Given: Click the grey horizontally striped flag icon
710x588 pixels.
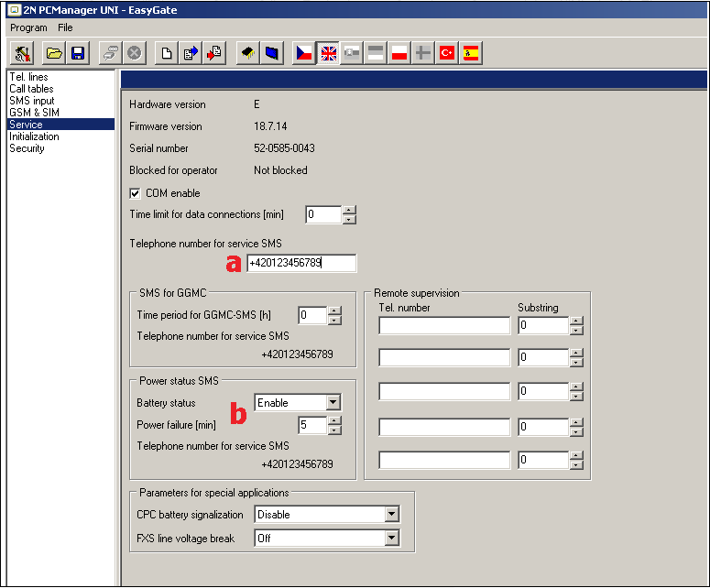Looking at the screenshot, I should pos(376,53).
